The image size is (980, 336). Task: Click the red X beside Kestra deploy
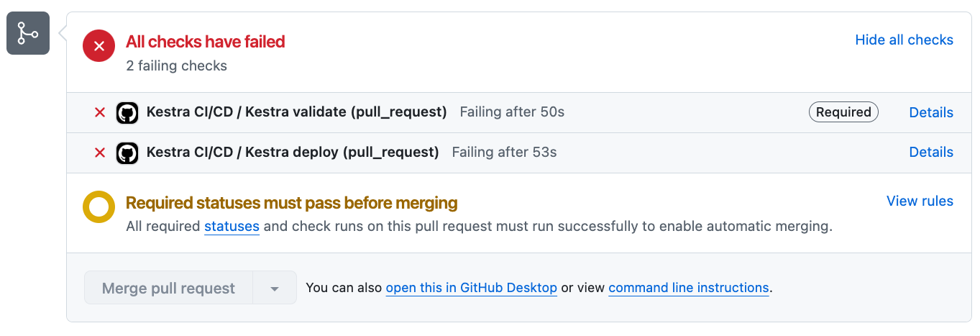(x=100, y=153)
